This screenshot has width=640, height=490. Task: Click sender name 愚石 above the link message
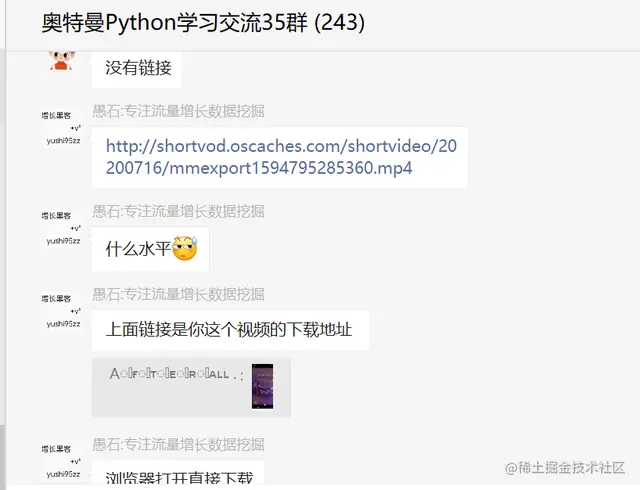[x=178, y=111]
